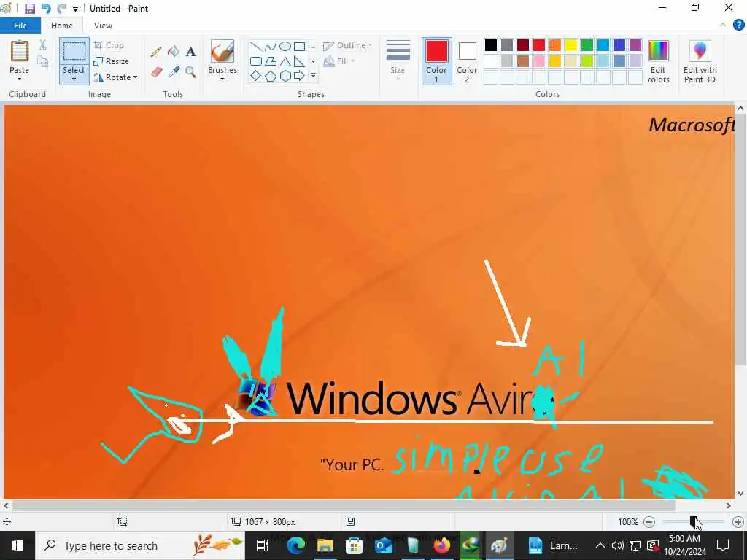Open the Select options dropdown arrow
The image size is (747, 560).
pos(74,79)
